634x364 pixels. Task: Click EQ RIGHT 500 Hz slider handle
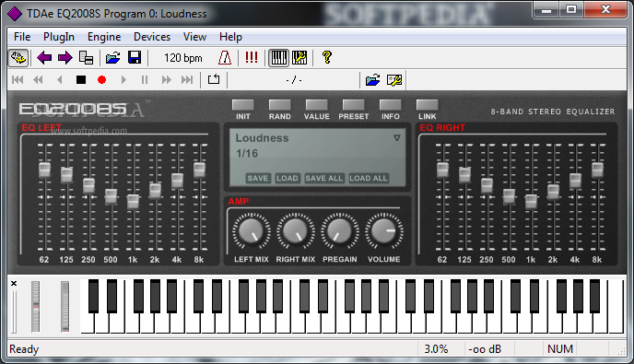click(509, 196)
